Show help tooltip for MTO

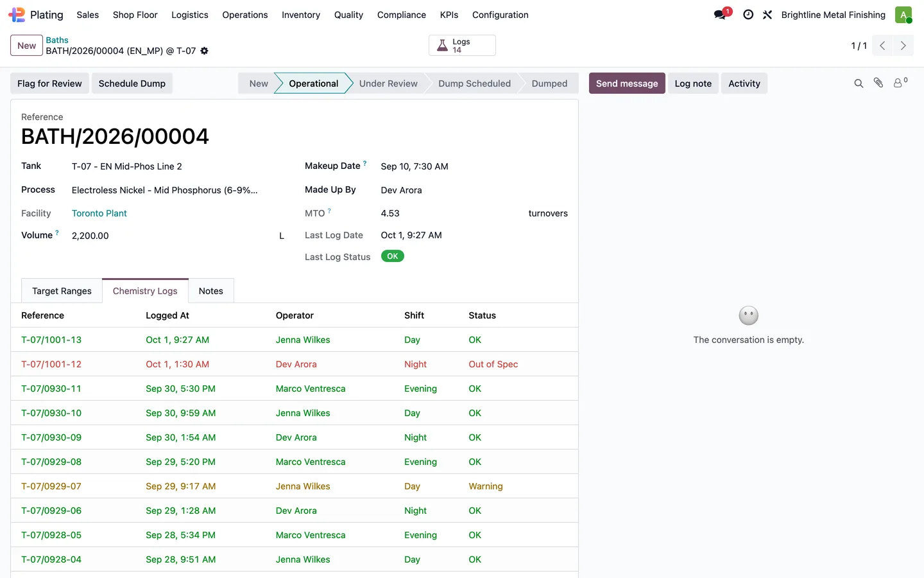coord(329,211)
